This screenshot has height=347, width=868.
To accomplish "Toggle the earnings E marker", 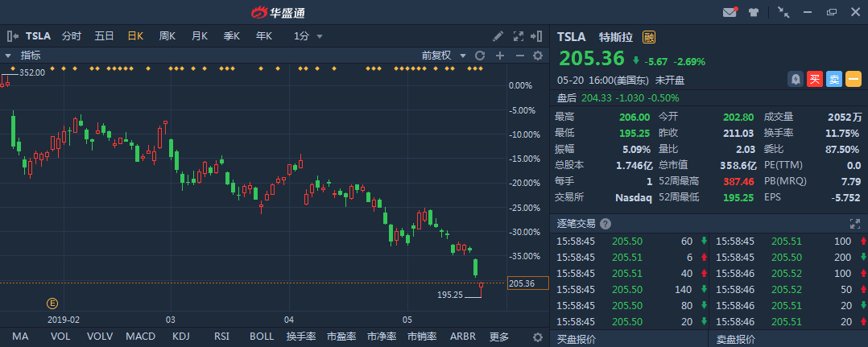I will click(53, 304).
